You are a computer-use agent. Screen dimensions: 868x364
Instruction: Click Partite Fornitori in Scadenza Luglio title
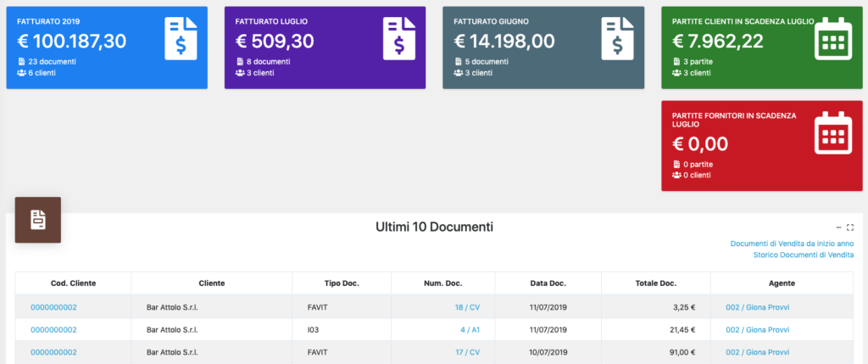pos(734,120)
